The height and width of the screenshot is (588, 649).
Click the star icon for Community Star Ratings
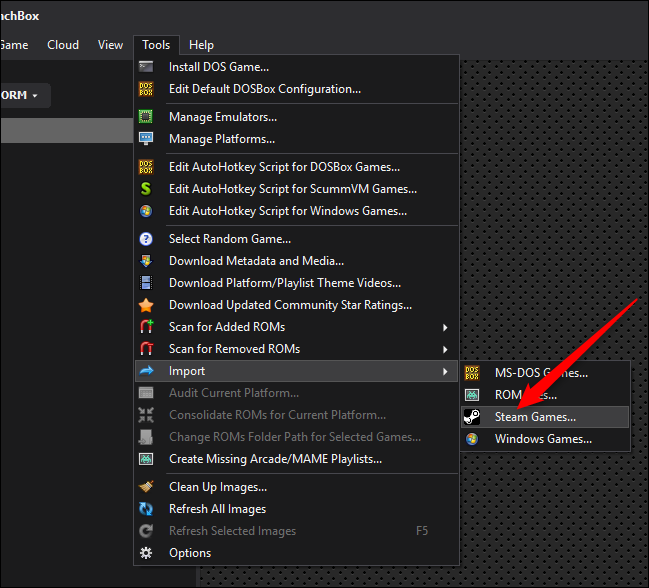pyautogui.click(x=146, y=305)
